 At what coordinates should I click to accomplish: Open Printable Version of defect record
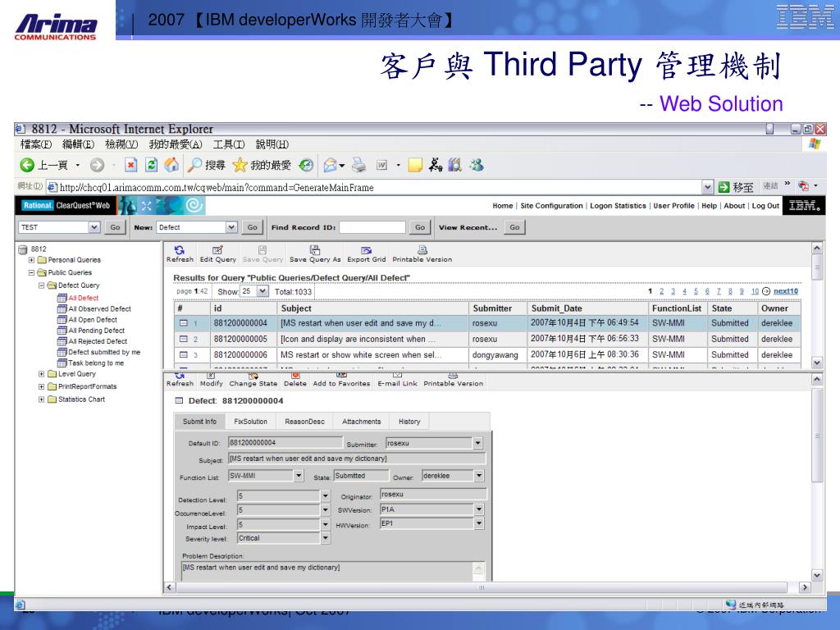point(453,380)
